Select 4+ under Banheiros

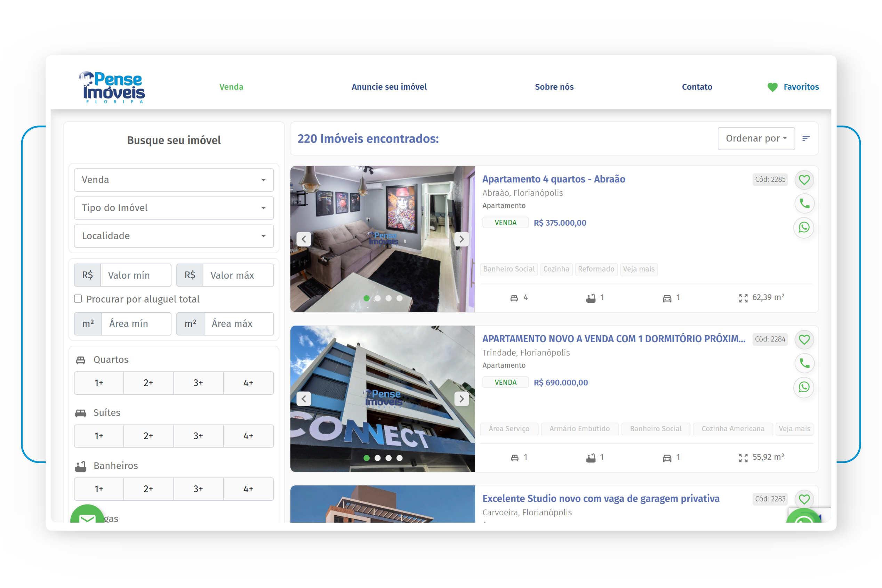(248, 489)
